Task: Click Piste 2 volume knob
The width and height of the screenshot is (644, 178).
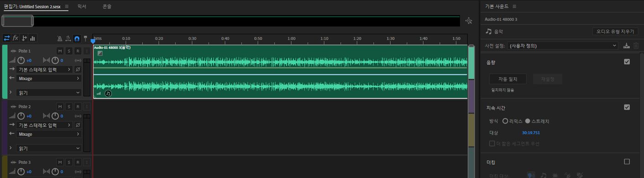Action: [21, 116]
